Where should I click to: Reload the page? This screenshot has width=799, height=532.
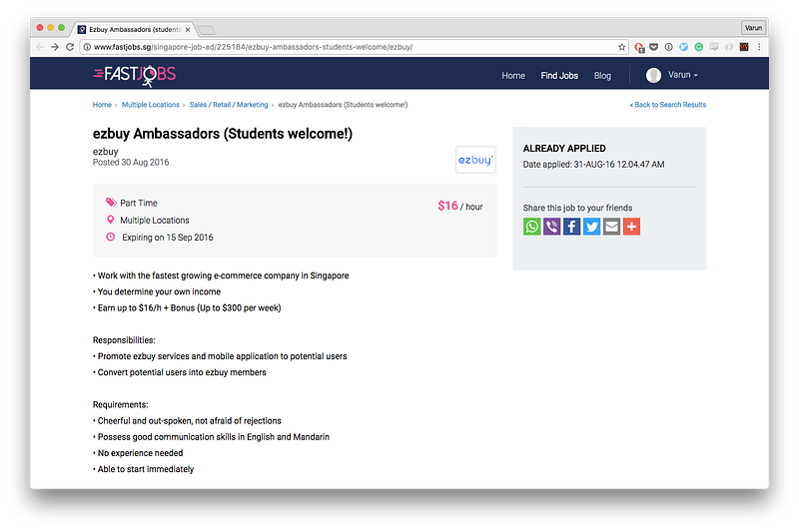click(70, 47)
